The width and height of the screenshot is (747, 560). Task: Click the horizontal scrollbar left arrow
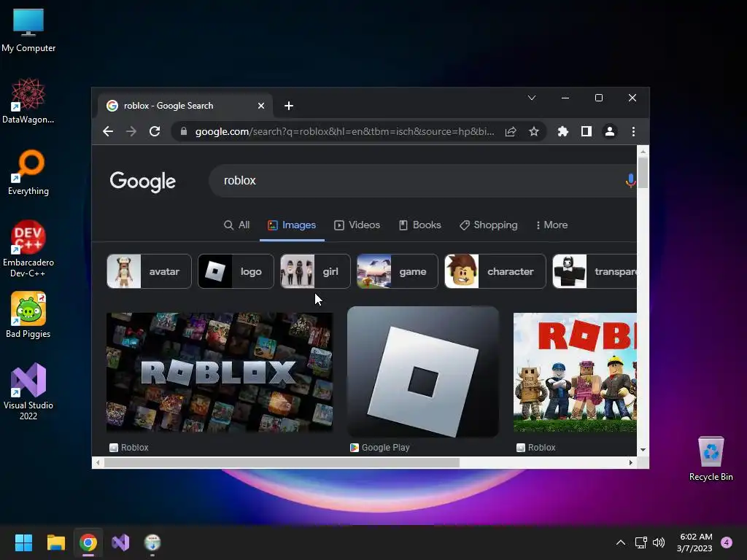point(98,462)
